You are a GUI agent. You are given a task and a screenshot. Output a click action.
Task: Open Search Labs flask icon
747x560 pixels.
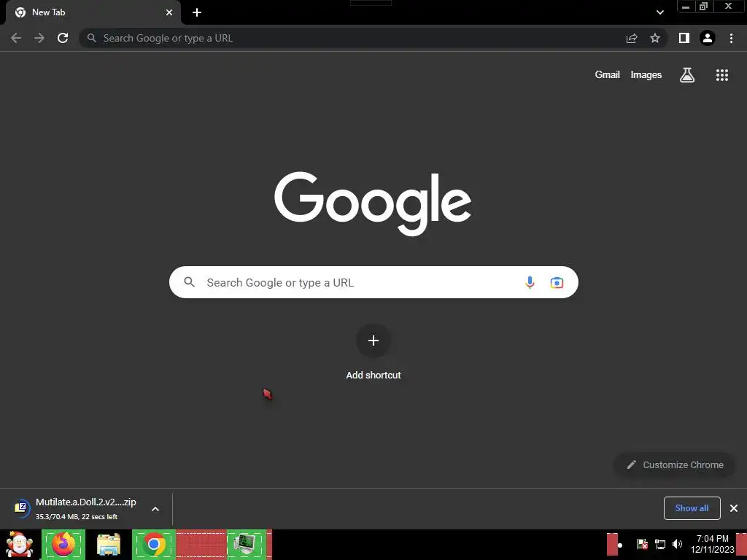(x=687, y=75)
